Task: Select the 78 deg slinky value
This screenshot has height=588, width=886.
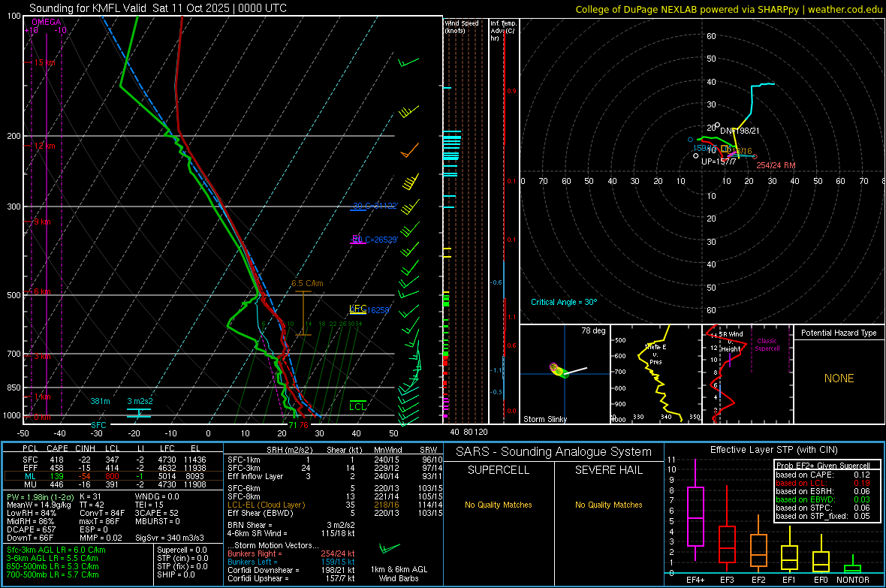Action: click(x=593, y=330)
